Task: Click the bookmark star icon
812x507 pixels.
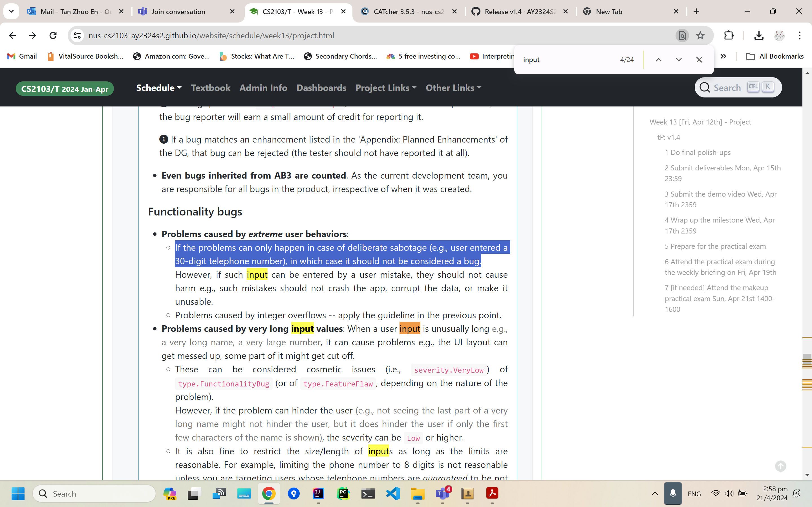Action: click(x=700, y=35)
